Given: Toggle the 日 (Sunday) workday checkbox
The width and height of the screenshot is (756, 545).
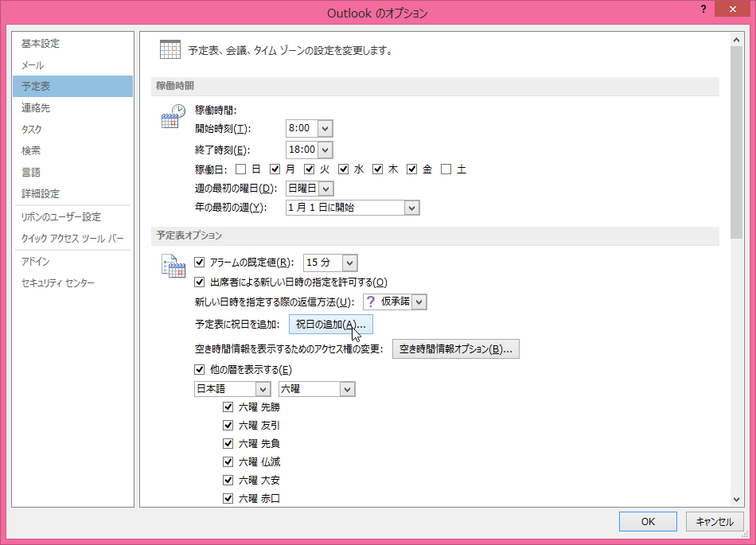Looking at the screenshot, I should pyautogui.click(x=240, y=169).
